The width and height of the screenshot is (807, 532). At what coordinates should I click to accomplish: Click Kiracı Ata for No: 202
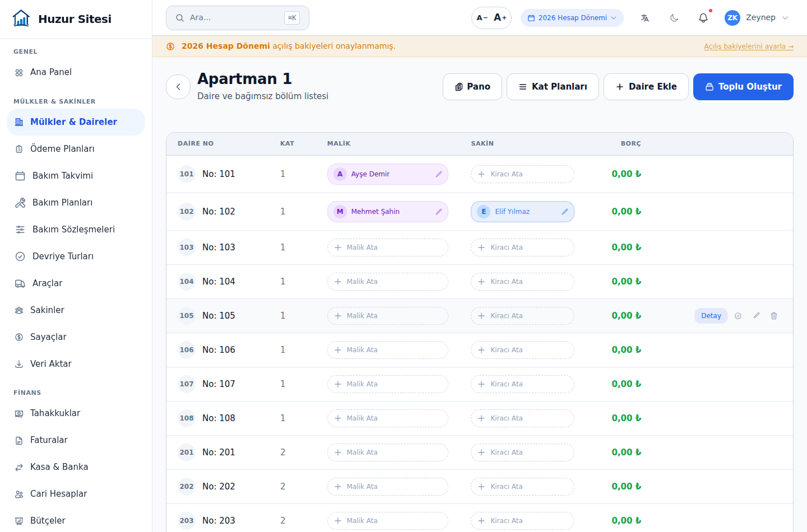[522, 487]
